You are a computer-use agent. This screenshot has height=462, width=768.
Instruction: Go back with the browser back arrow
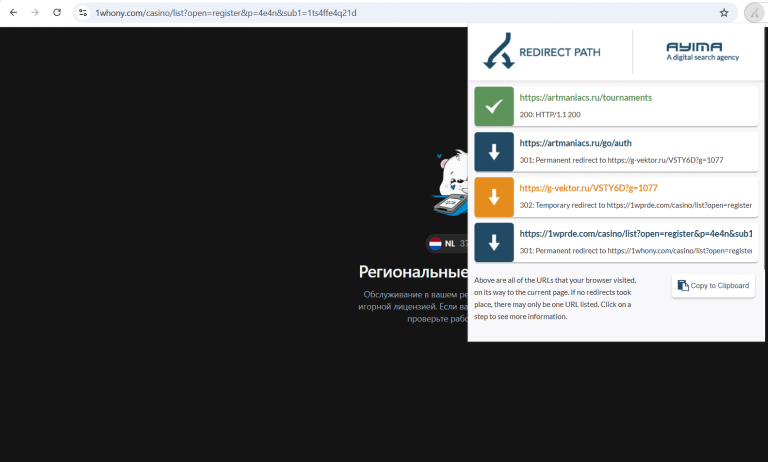[x=13, y=13]
